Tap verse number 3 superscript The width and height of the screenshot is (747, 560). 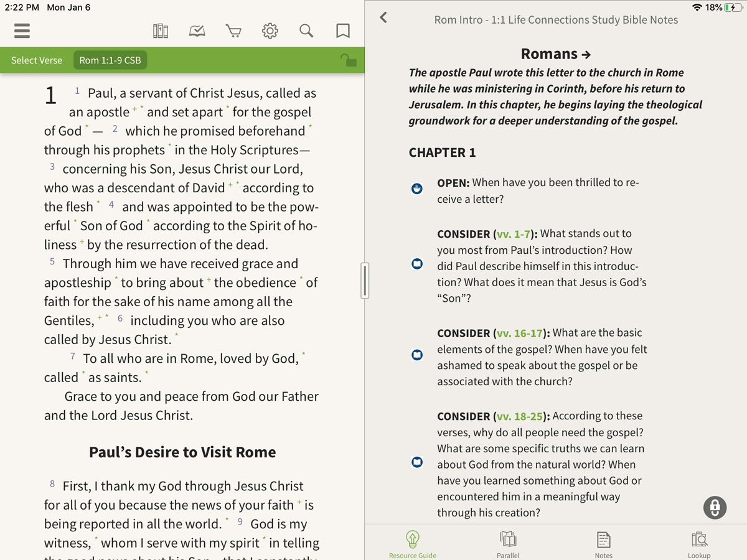(x=52, y=167)
